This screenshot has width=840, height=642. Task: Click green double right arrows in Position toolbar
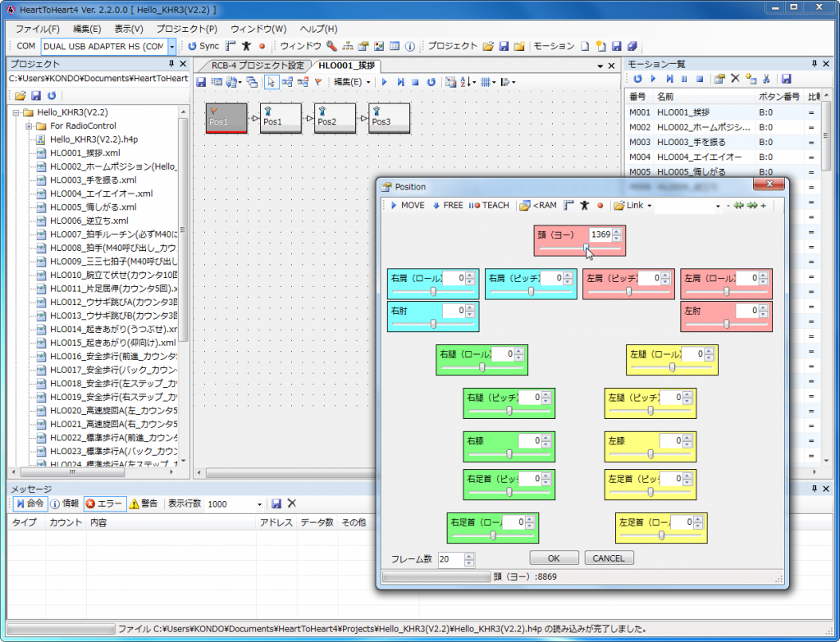[752, 205]
